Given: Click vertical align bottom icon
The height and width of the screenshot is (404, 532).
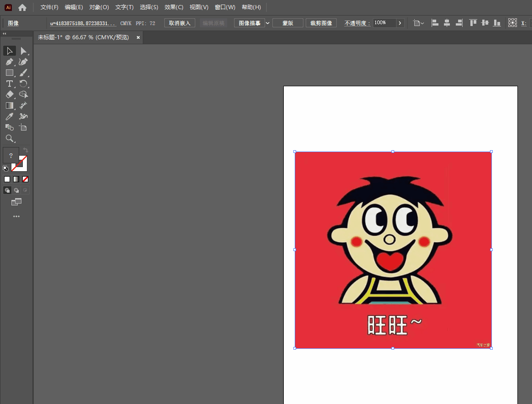Looking at the screenshot, I should pos(497,23).
